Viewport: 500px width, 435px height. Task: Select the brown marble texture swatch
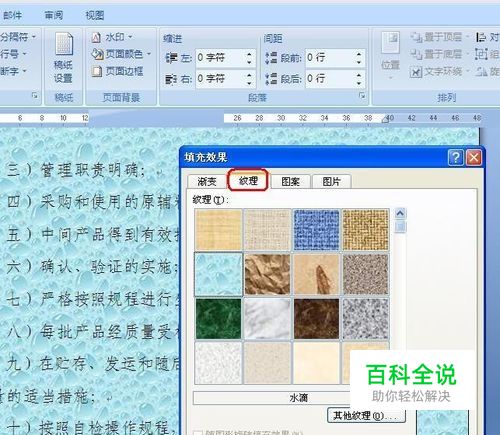(316, 319)
